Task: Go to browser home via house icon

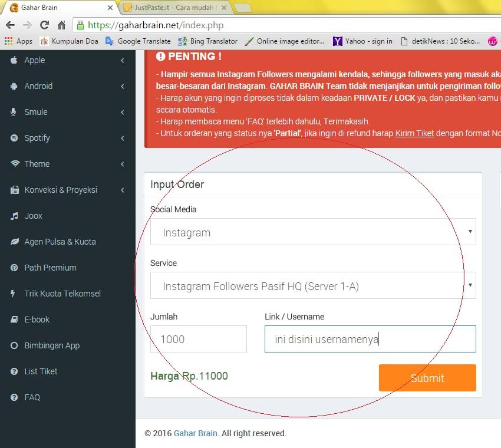Action: [x=61, y=25]
